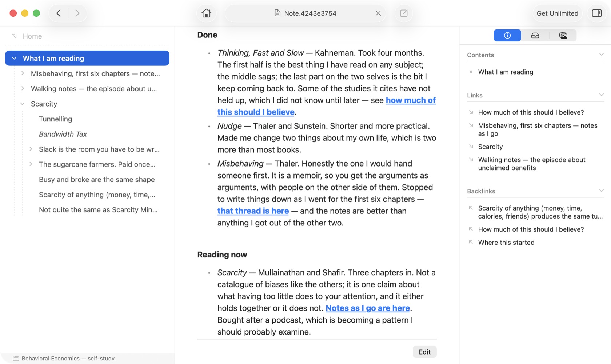Open the 'Where this started' backlink

coord(506,243)
